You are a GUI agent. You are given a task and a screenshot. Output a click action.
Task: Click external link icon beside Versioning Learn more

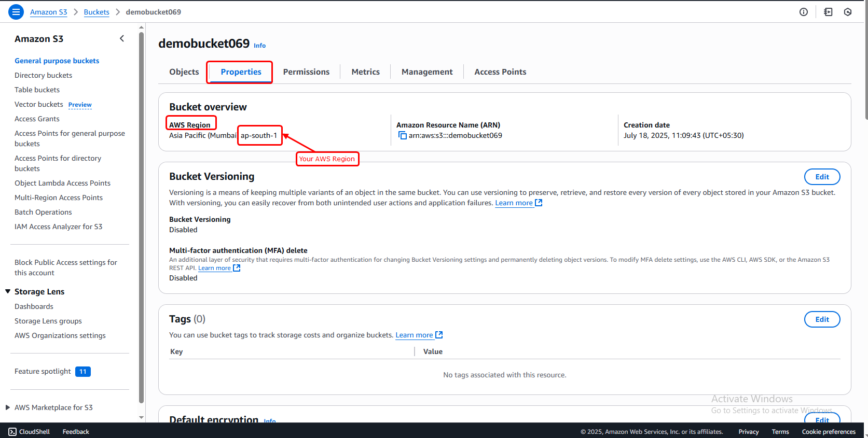539,203
